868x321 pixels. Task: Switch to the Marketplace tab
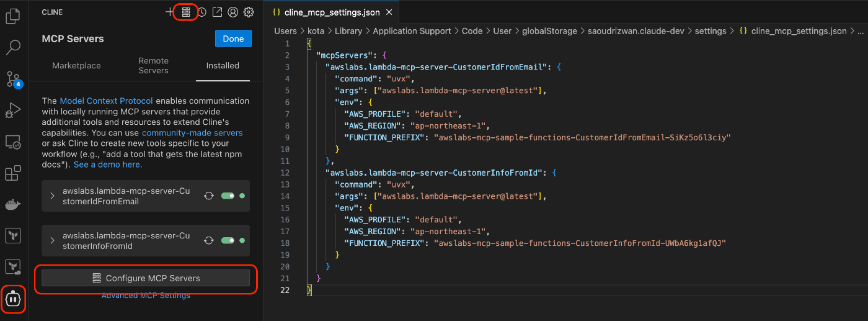[76, 65]
